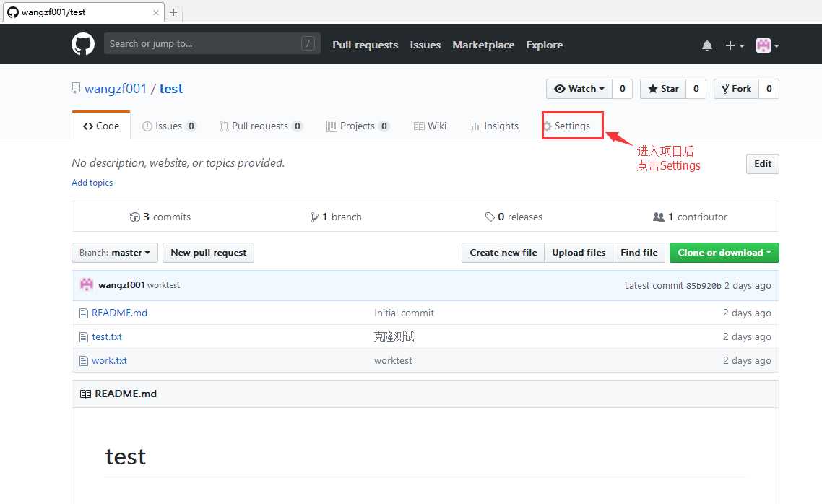Open a new browser tab

[x=173, y=12]
